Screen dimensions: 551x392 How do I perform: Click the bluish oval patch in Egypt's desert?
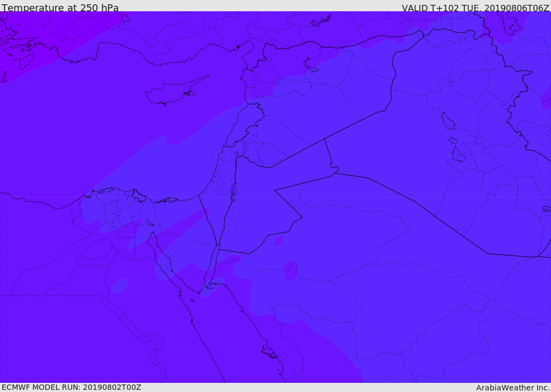click(119, 286)
